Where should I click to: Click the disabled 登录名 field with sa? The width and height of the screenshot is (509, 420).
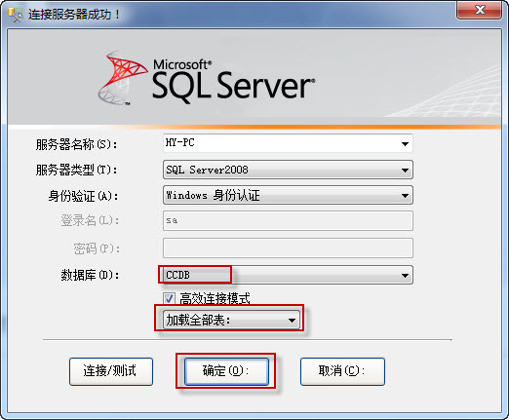point(288,220)
